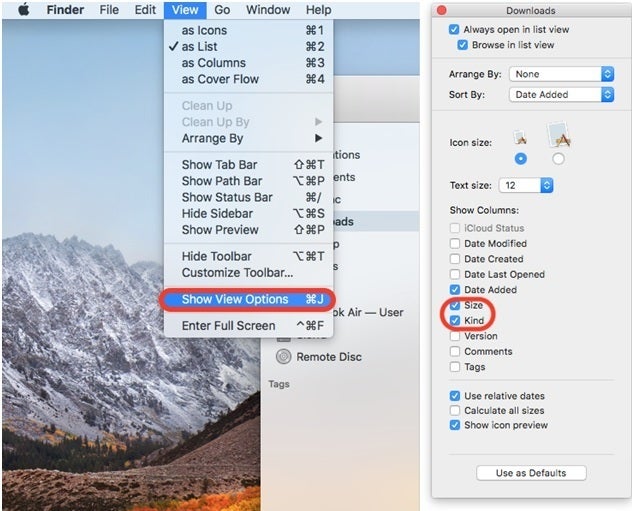632x511 pixels.
Task: Click the Remote Disc icon in sidebar
Action: tap(283, 357)
